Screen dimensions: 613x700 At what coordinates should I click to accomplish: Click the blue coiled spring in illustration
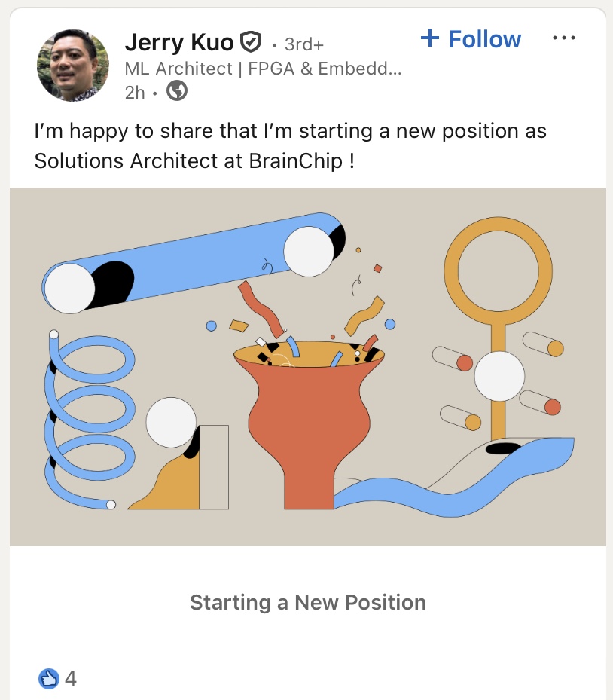[x=87, y=422]
